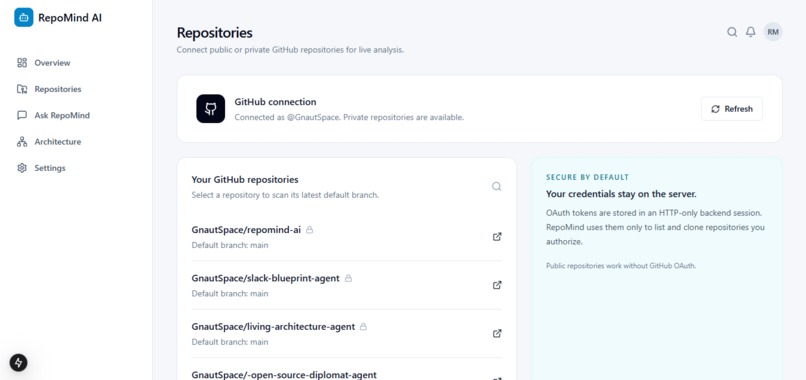
Task: Open slack-blueprint-agent external link icon
Action: coord(497,285)
